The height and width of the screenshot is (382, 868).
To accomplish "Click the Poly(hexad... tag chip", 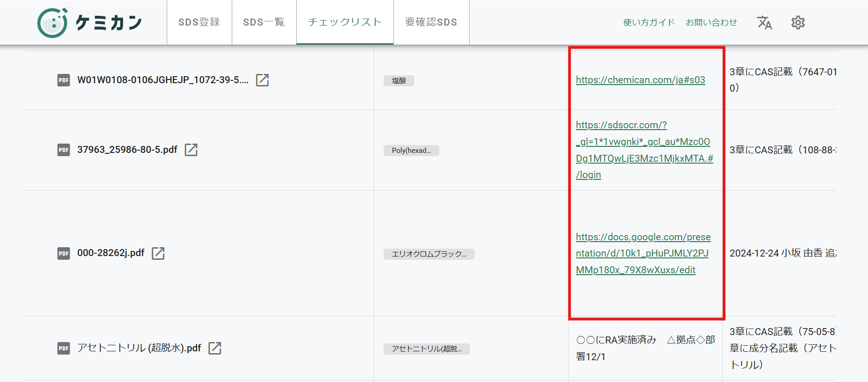I will pyautogui.click(x=411, y=150).
